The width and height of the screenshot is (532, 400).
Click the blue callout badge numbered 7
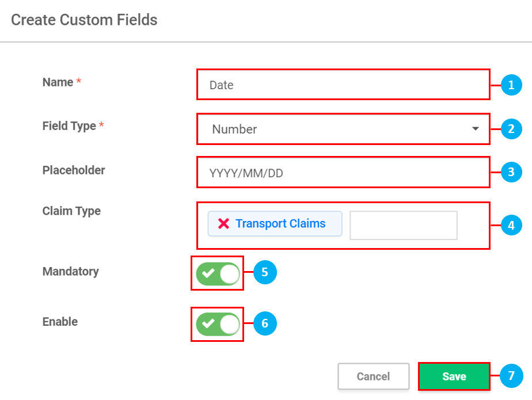click(x=511, y=376)
